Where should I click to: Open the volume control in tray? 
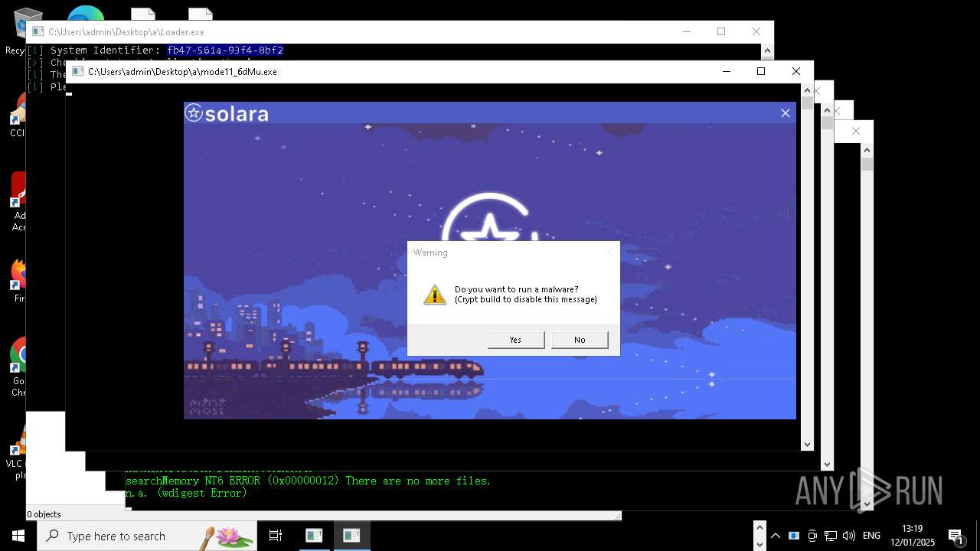pos(848,536)
